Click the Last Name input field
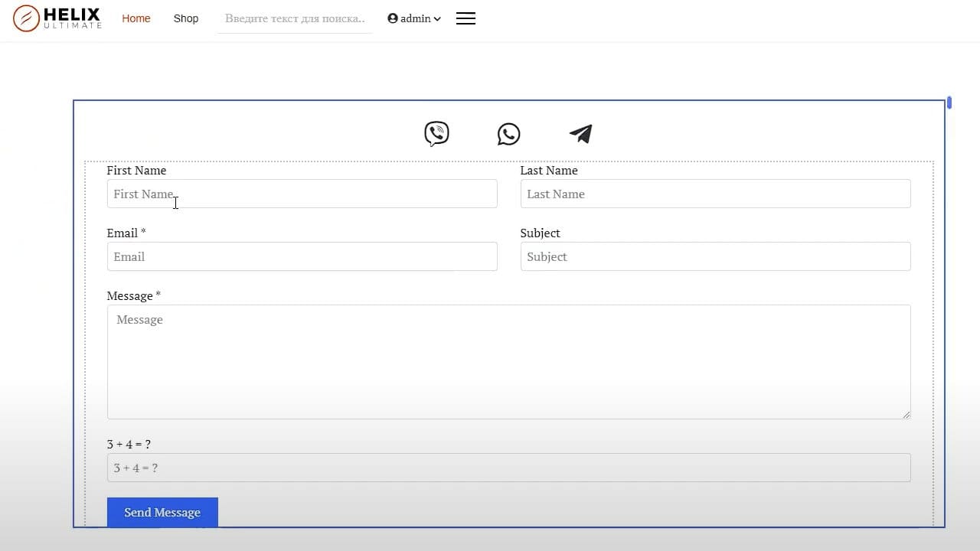This screenshot has height=551, width=980. [715, 194]
